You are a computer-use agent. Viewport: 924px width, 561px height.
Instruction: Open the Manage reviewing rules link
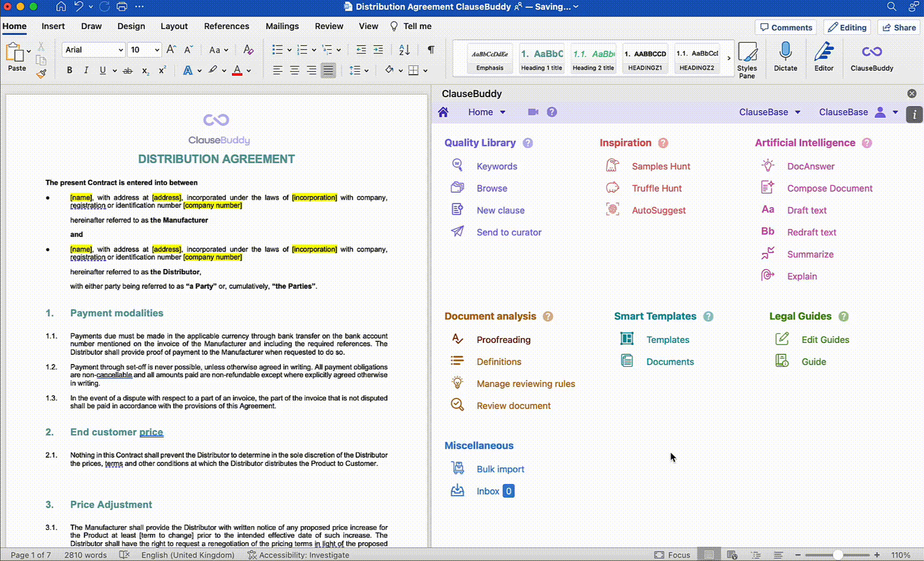click(525, 384)
